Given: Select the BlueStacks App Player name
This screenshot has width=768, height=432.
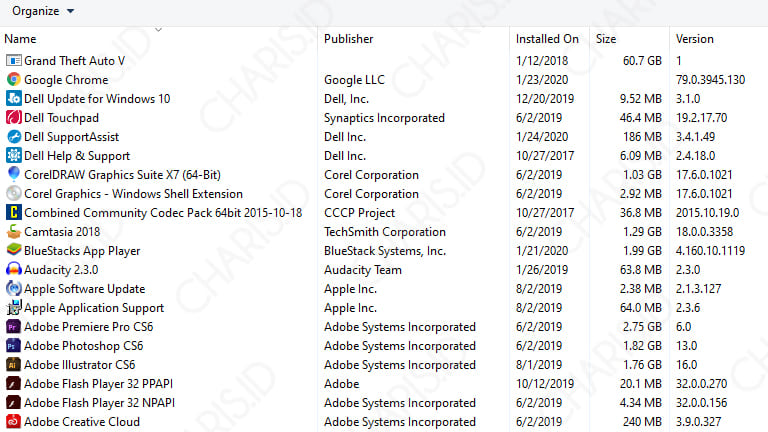Looking at the screenshot, I should coord(82,251).
